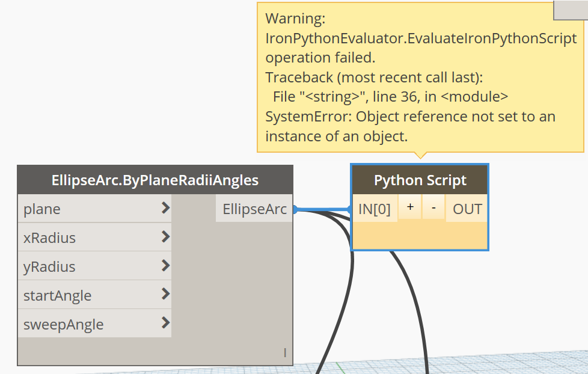Select the IN[0] input port on Python Script
Viewport: 588px width, 374px height.
(374, 209)
